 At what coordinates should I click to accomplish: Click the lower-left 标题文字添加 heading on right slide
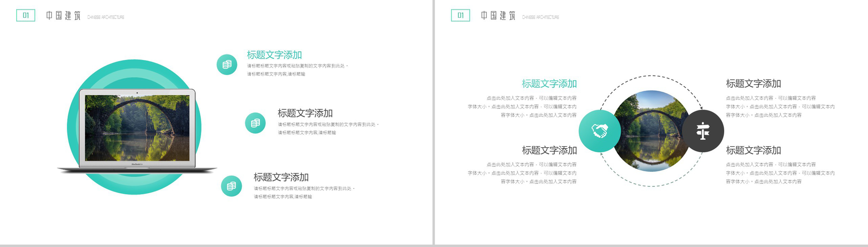click(x=549, y=150)
